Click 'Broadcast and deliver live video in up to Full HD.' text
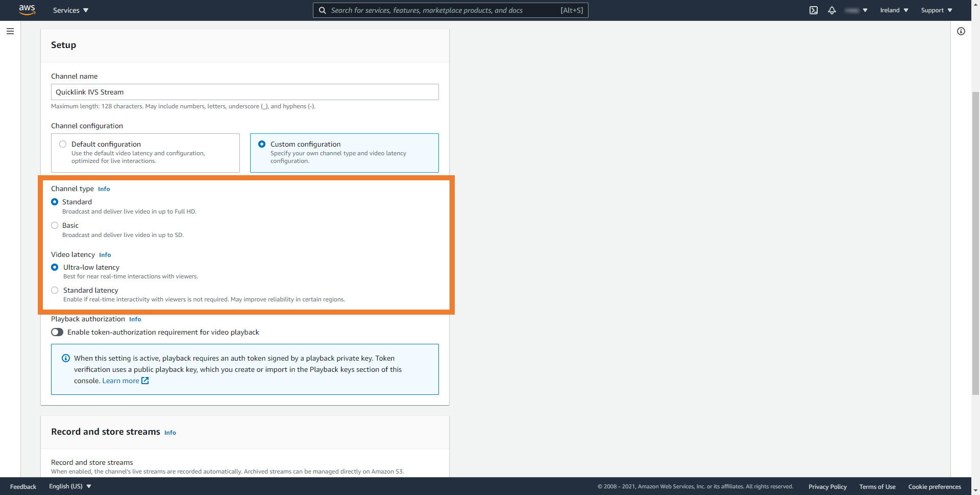 [x=129, y=211]
